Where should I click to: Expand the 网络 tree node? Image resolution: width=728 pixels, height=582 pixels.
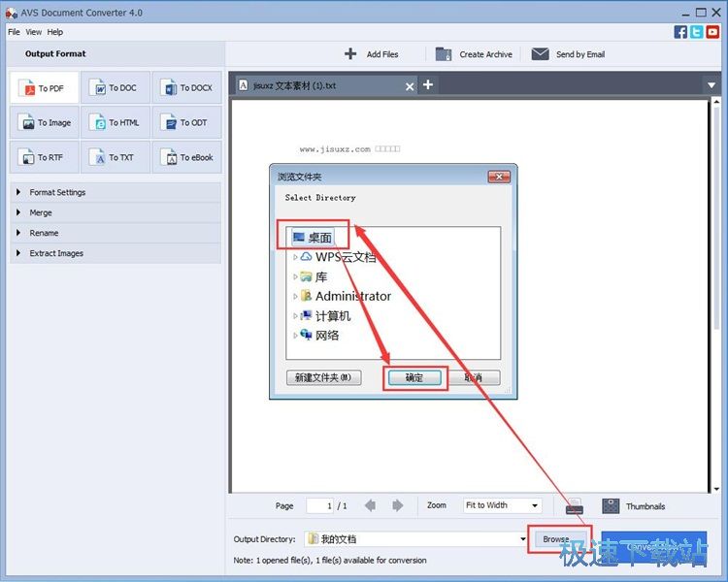pos(295,335)
